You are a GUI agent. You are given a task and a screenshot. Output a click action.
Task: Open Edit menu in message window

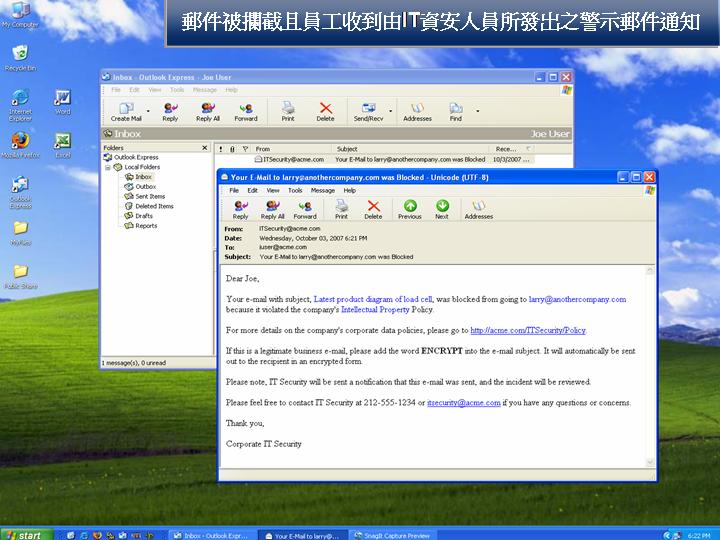pos(253,190)
